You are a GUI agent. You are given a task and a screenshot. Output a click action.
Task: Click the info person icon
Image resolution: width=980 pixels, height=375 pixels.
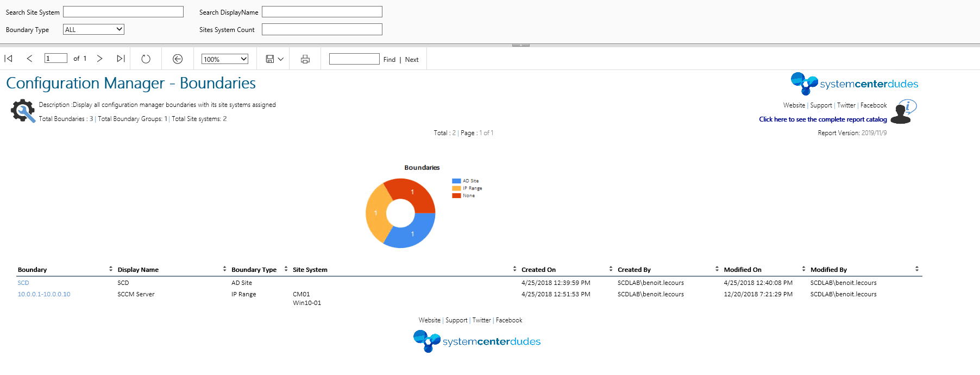point(903,111)
